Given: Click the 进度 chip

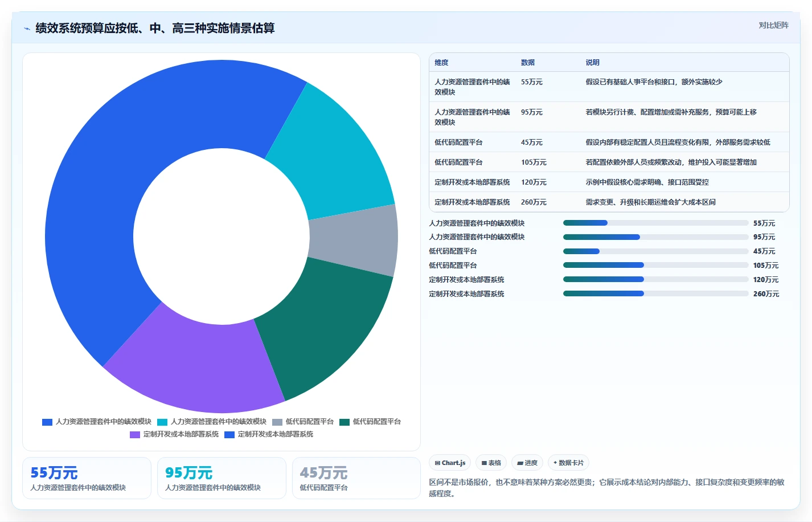Looking at the screenshot, I should pyautogui.click(x=527, y=463).
